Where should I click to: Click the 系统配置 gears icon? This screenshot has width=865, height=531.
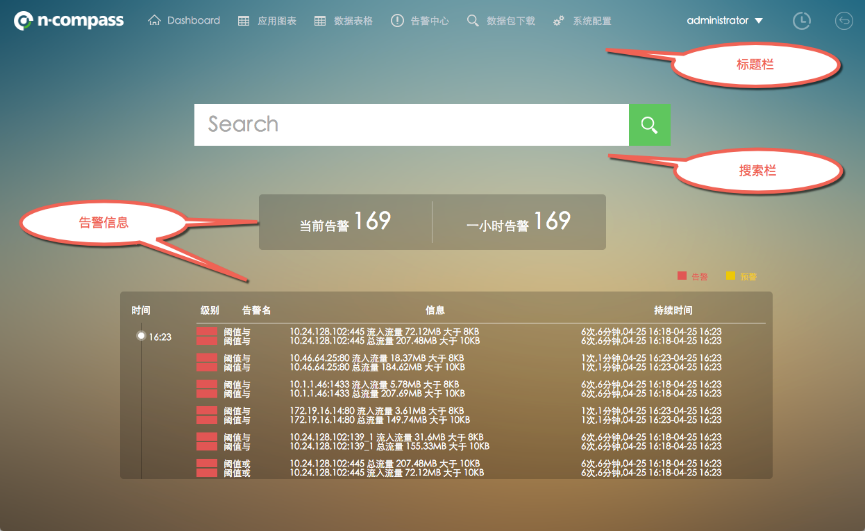tap(558, 21)
